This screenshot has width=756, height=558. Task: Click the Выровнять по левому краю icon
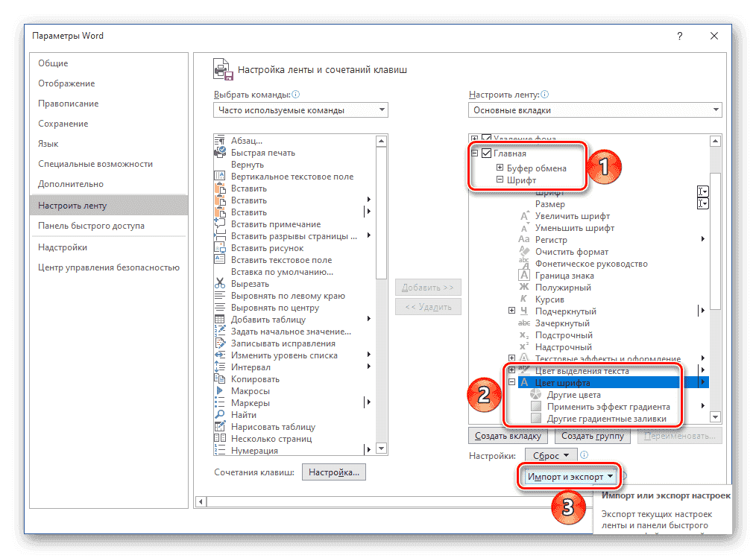[x=219, y=296]
